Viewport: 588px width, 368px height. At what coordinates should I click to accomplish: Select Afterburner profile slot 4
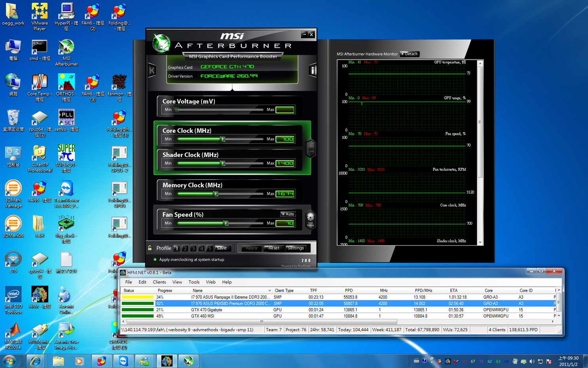click(201, 248)
